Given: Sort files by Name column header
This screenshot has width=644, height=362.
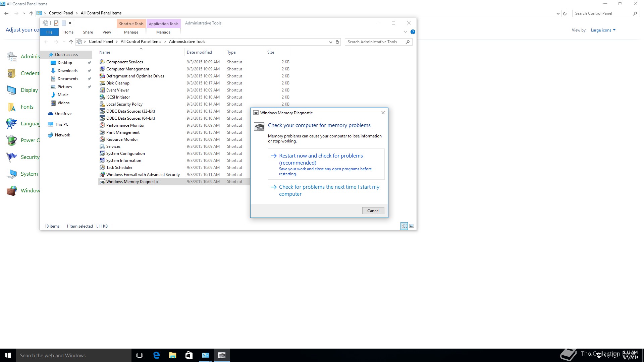Looking at the screenshot, I should pyautogui.click(x=141, y=52).
